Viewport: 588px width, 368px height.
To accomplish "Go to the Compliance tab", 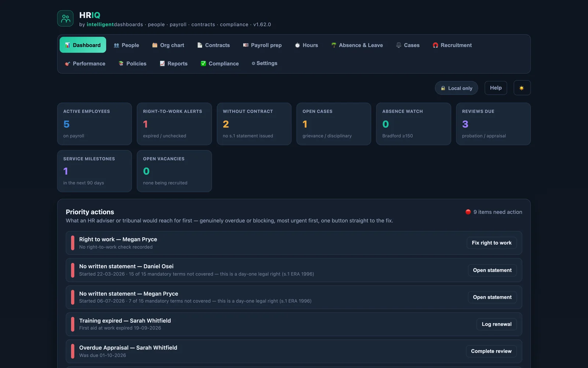I will tap(220, 64).
